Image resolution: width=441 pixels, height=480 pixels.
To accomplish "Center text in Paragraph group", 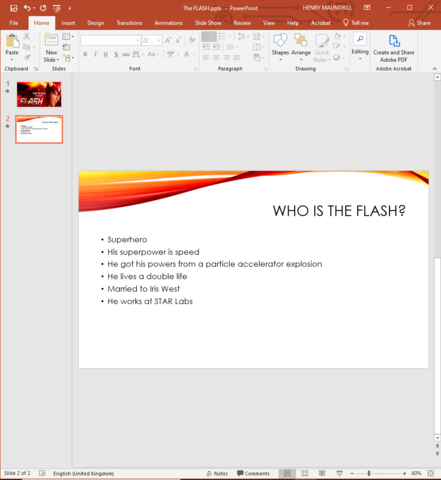I will click(x=216, y=58).
